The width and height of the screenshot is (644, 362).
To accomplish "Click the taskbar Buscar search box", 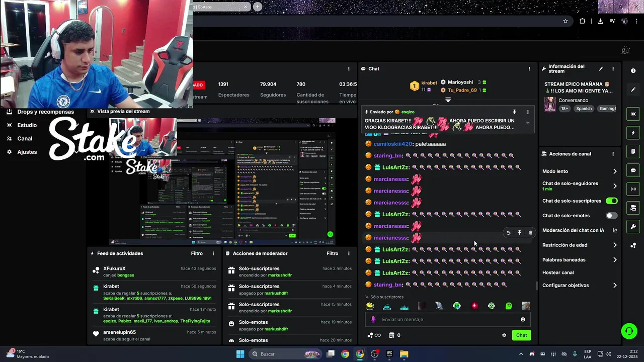I will click(286, 354).
